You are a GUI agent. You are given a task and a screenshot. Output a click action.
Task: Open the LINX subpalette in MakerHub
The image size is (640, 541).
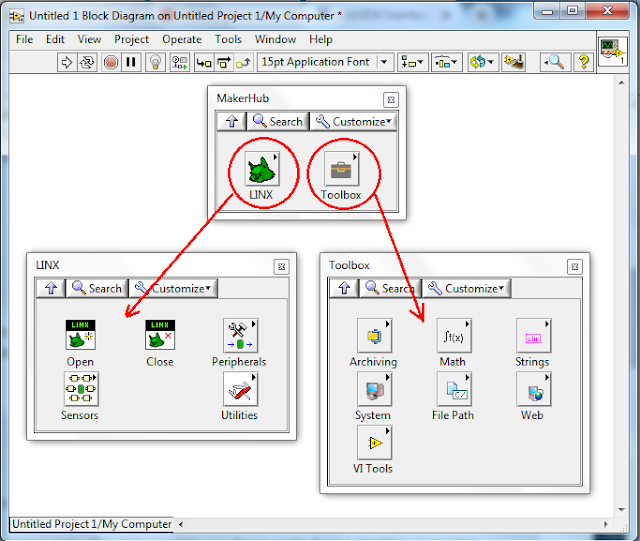(x=262, y=169)
